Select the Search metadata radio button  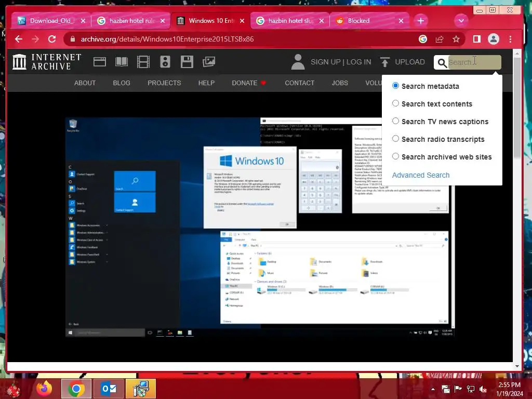(x=395, y=86)
